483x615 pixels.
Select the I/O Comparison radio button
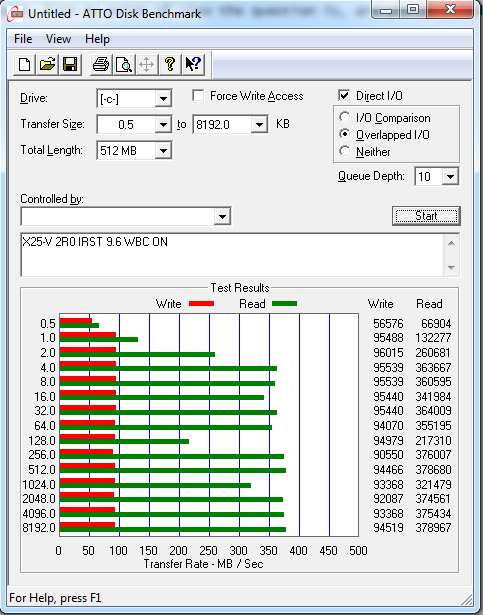(344, 117)
